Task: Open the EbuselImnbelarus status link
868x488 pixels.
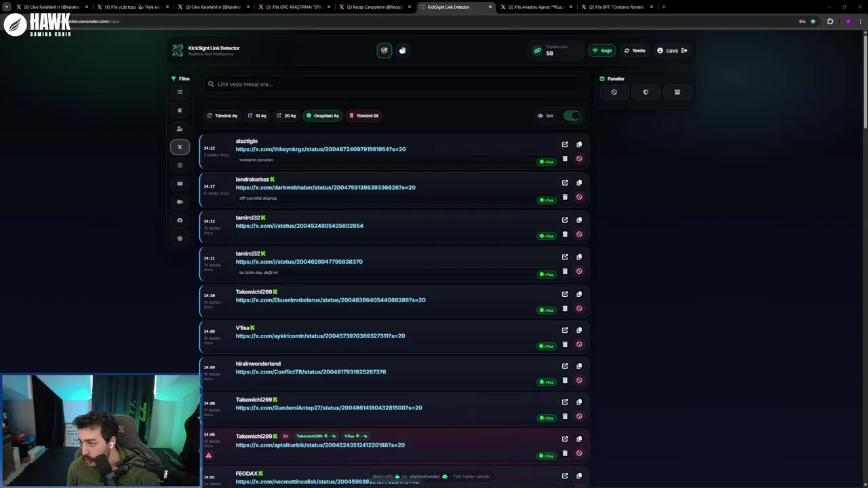Action: pos(331,300)
